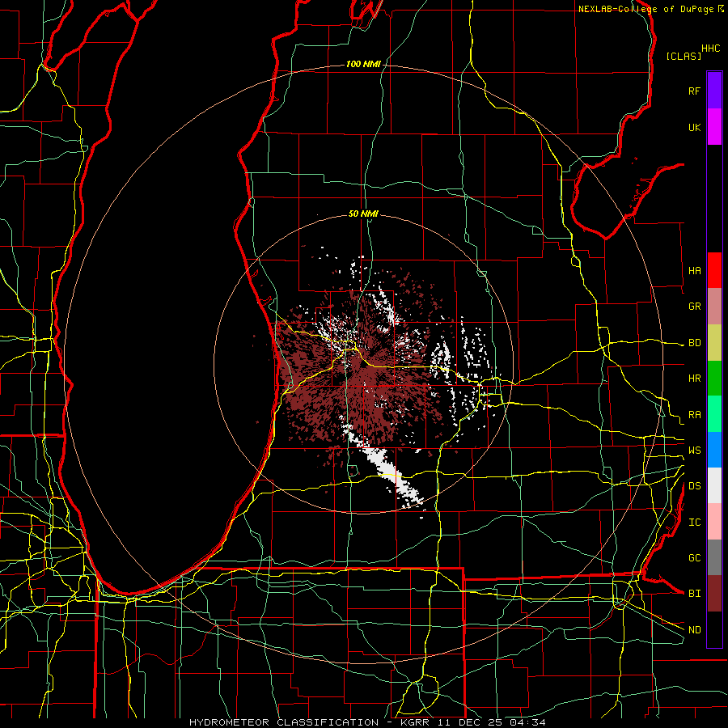The height and width of the screenshot is (728, 728).
Task: Click the HA red legend swatch
Action: click(714, 270)
